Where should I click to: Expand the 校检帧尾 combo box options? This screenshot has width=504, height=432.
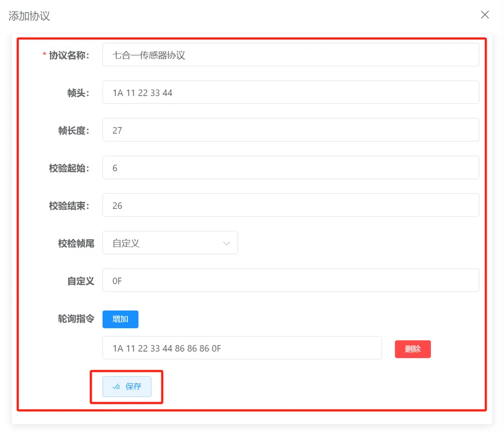tap(170, 242)
